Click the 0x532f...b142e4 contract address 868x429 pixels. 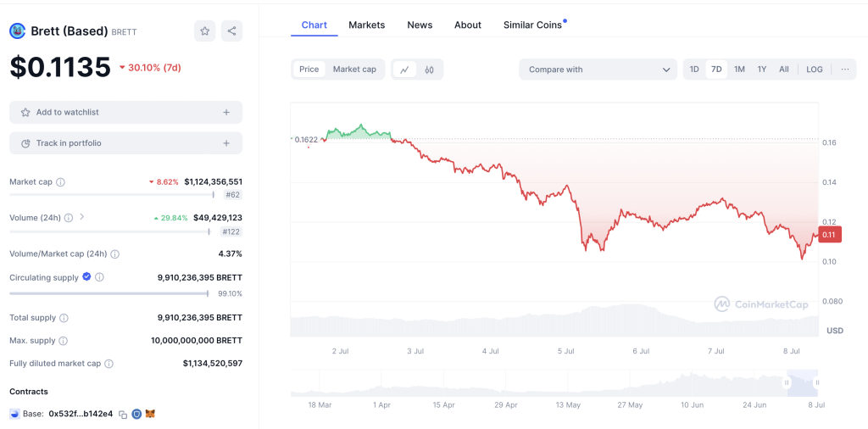click(x=81, y=414)
